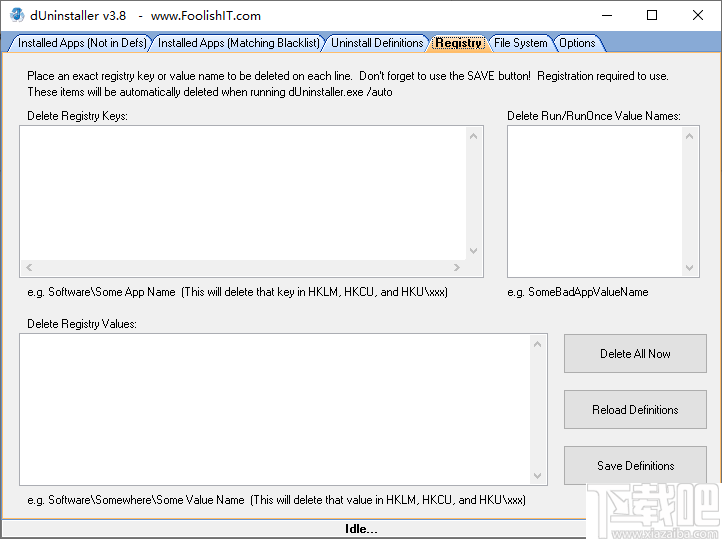This screenshot has height=539, width=722.
Task: Click the dUninstaller app icon in title bar
Action: click(x=17, y=15)
